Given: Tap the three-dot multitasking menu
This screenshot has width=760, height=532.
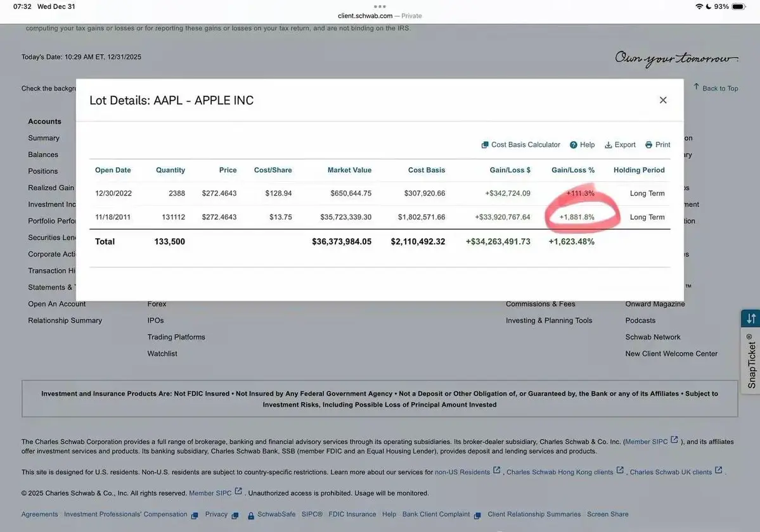Looking at the screenshot, I should 380,6.
